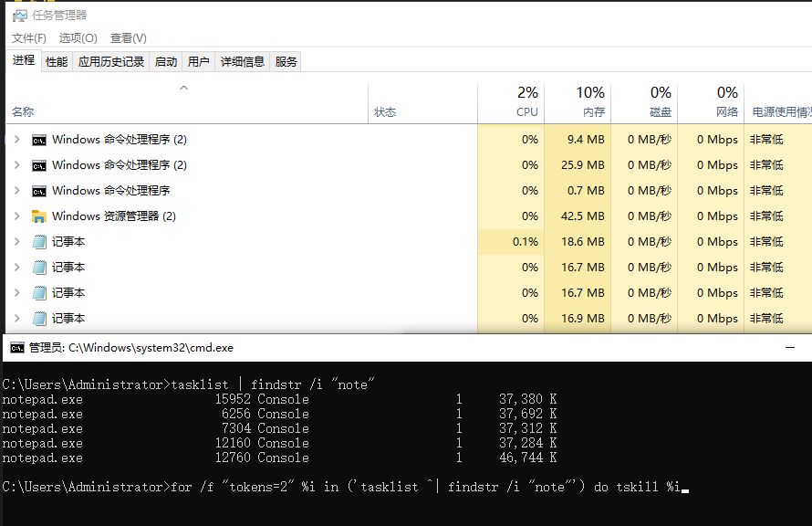Screen dimensions: 812x526
Task: Select the 命令处理程序 name without a count
Action: pyautogui.click(x=110, y=191)
